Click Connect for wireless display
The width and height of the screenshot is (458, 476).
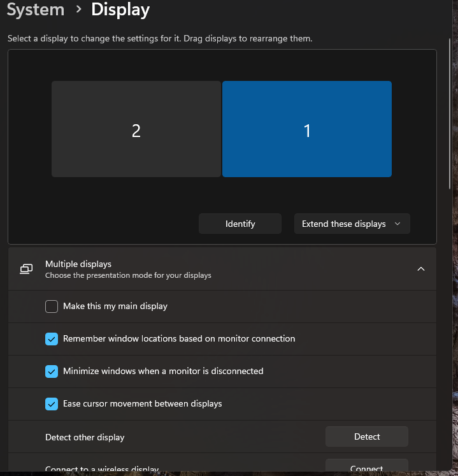(366, 468)
